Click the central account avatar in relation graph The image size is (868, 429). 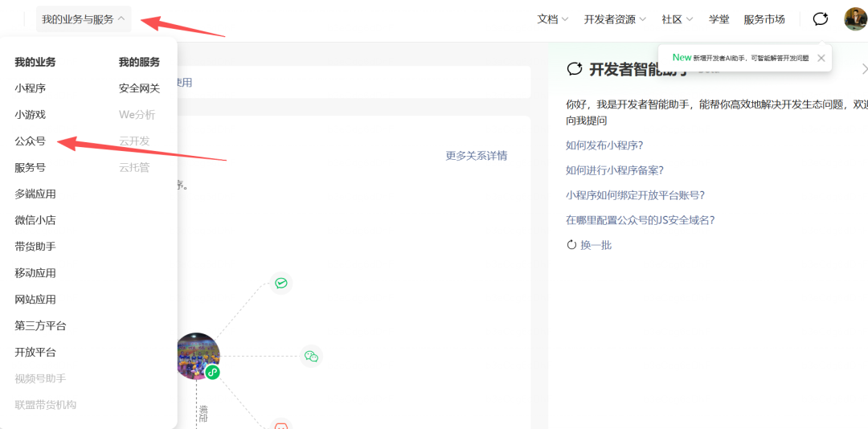197,356
